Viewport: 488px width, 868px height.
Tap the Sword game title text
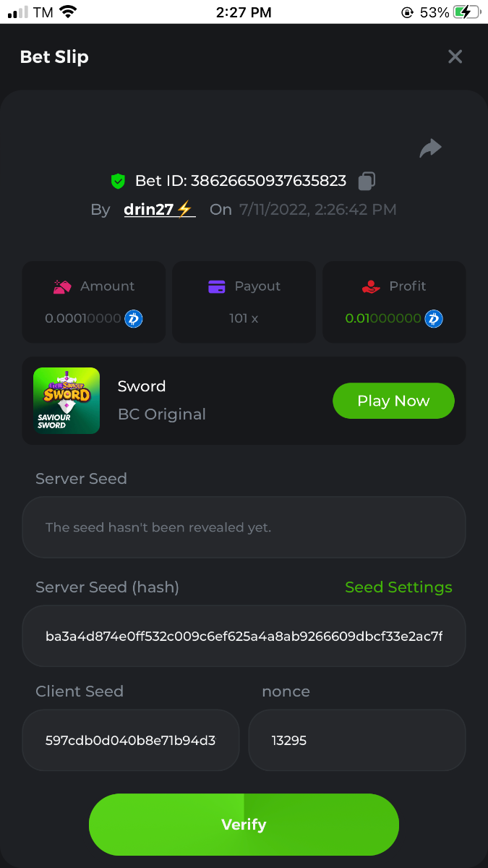click(142, 386)
